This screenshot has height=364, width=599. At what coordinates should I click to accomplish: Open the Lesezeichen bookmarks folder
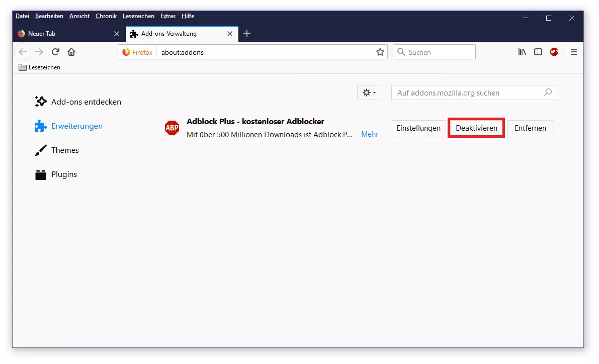click(39, 67)
